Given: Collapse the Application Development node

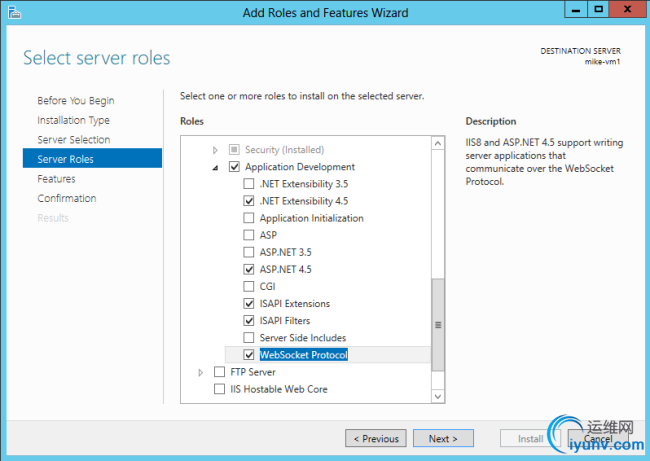Looking at the screenshot, I should click(x=215, y=167).
